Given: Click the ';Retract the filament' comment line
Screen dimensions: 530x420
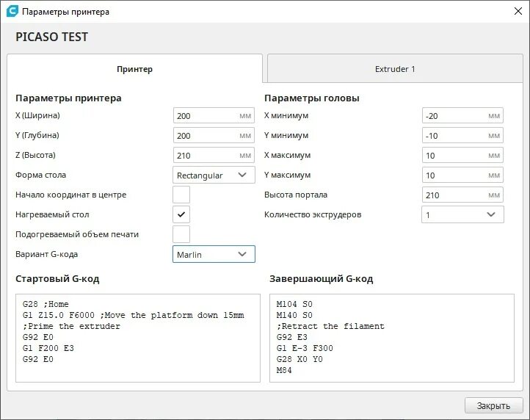Looking at the screenshot, I should pyautogui.click(x=330, y=326).
